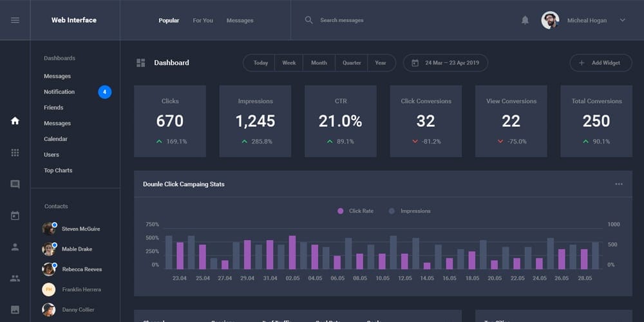The height and width of the screenshot is (322, 644).
Task: Open Friends in the sidebar
Action: click(x=54, y=108)
